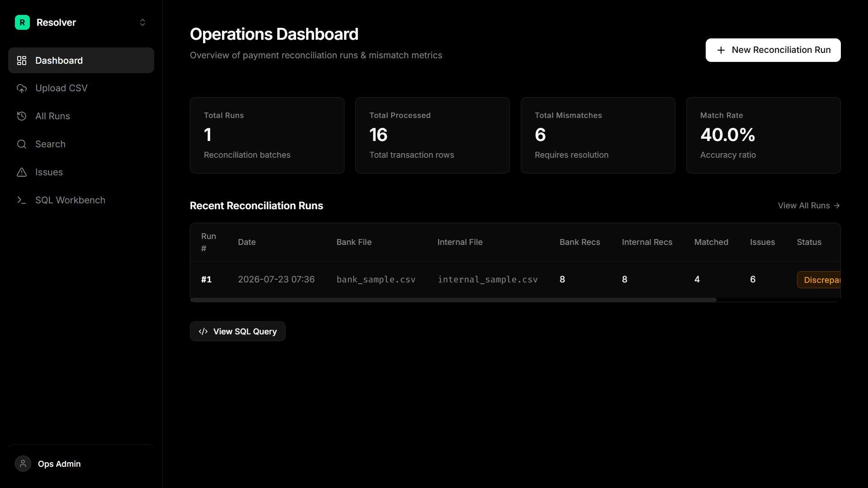The height and width of the screenshot is (488, 868).
Task: Click the internal_sample.csv file name
Action: point(487,280)
